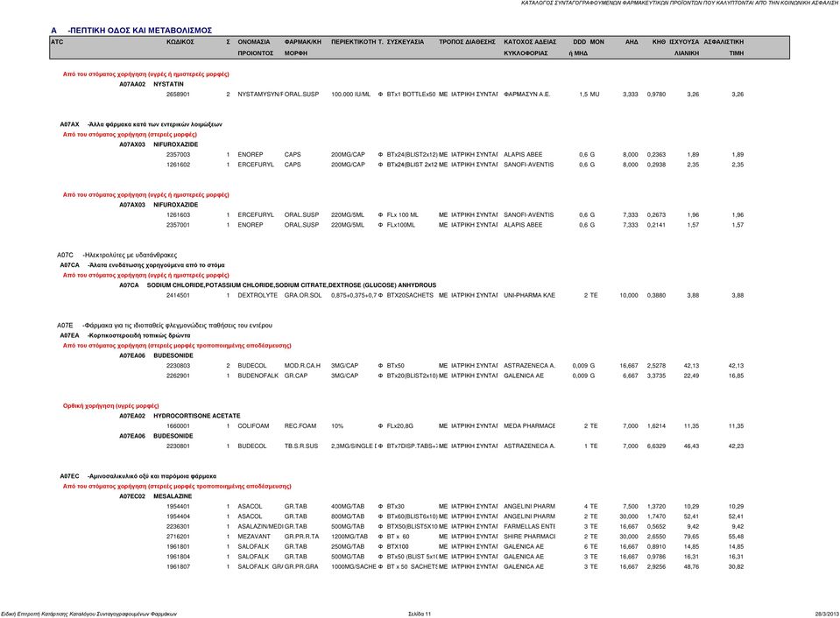
Task: Click product code 2357001
Action: pyautogui.click(x=178, y=226)
